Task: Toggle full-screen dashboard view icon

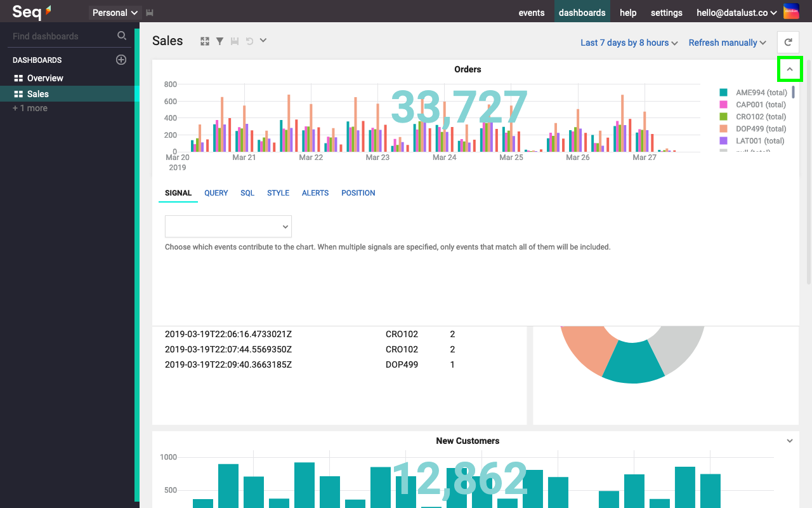Action: click(205, 41)
